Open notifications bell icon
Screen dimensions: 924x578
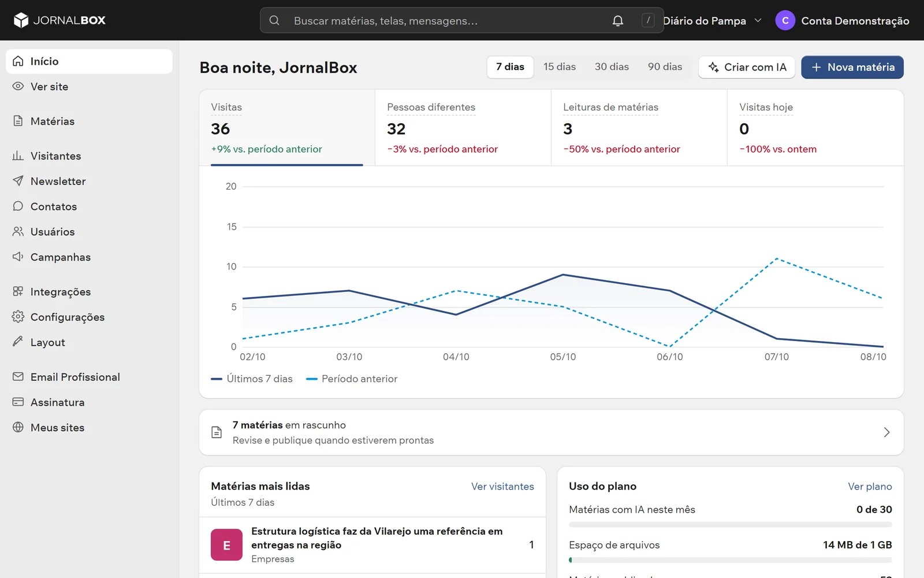[617, 21]
